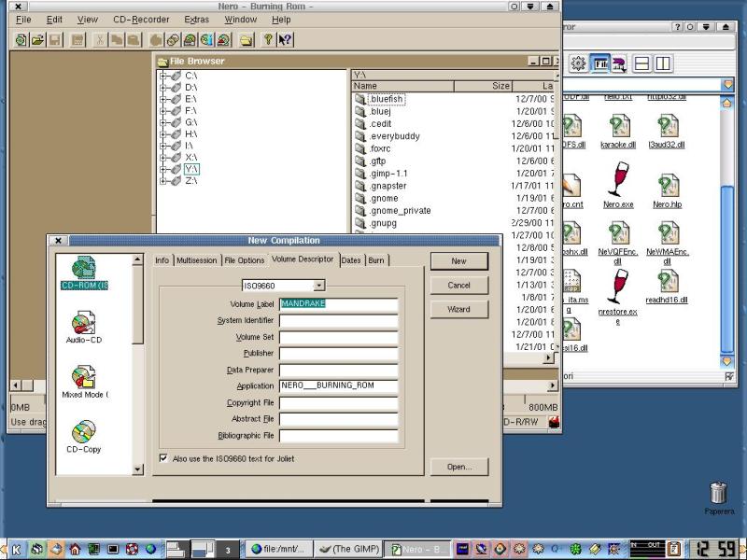Expand the Z:\ drive tree node
The image size is (747, 560).
[162, 180]
